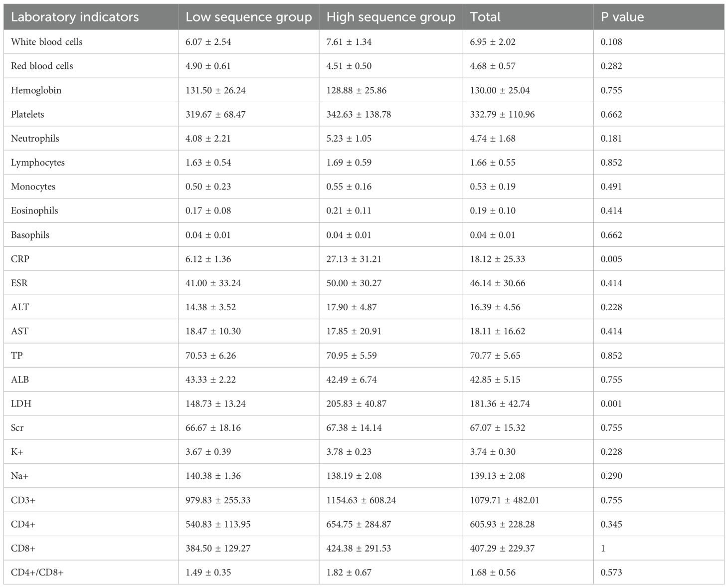Click the CD8+ P value cell
This screenshot has width=728, height=588.
pyautogui.click(x=603, y=548)
